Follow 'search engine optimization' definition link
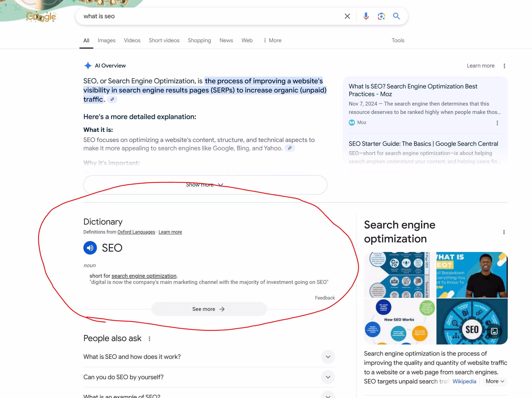Image resolution: width=532 pixels, height=398 pixels. coord(144,276)
